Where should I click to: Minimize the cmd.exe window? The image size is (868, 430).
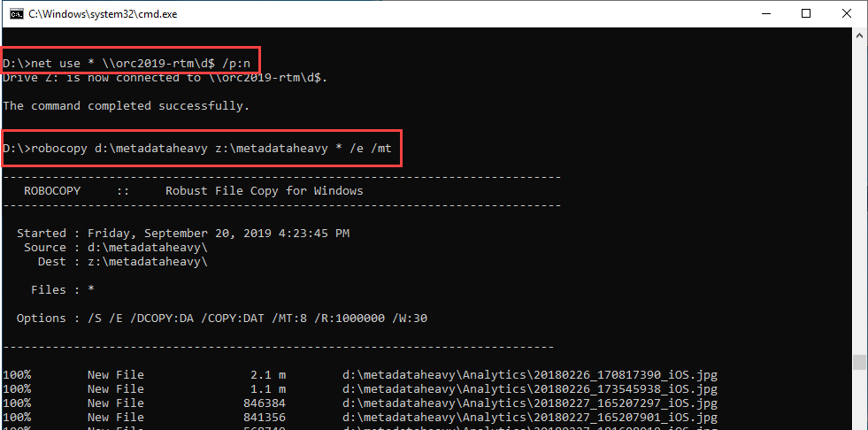tap(765, 14)
